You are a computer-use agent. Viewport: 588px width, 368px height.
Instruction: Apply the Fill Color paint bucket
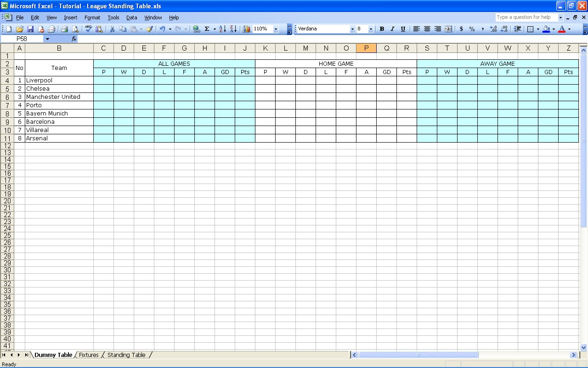point(546,29)
